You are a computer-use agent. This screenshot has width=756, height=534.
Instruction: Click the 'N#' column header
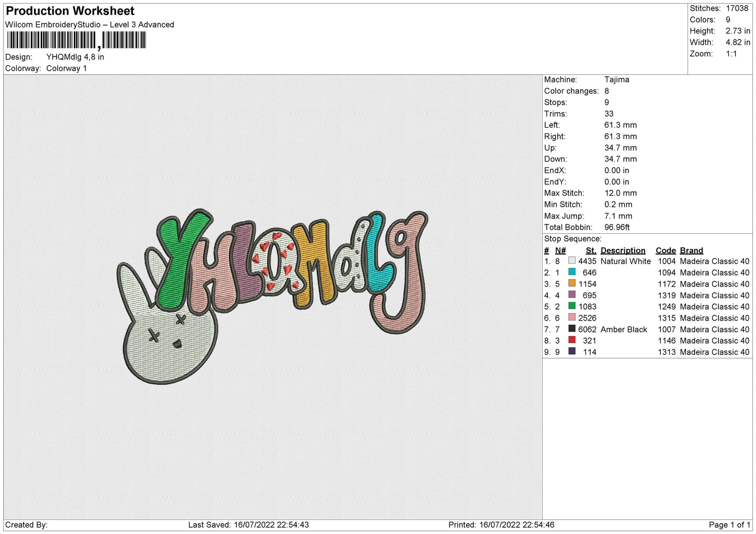tap(560, 251)
